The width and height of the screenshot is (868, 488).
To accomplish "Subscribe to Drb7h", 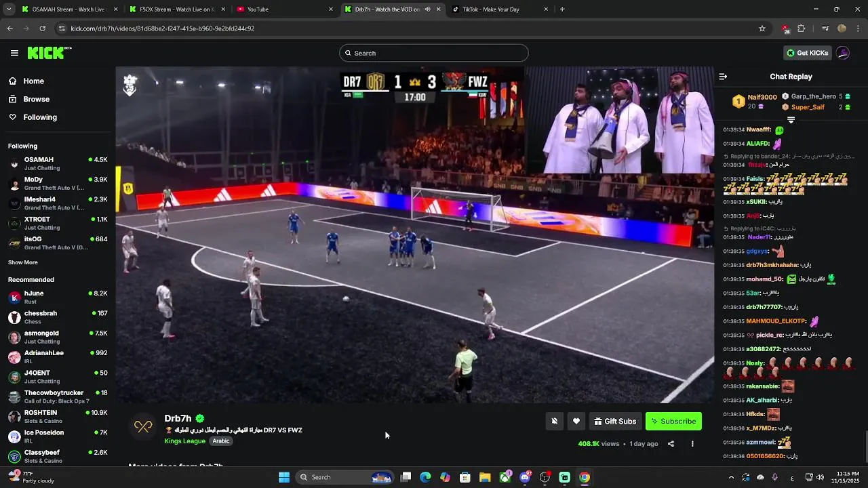I will click(673, 422).
